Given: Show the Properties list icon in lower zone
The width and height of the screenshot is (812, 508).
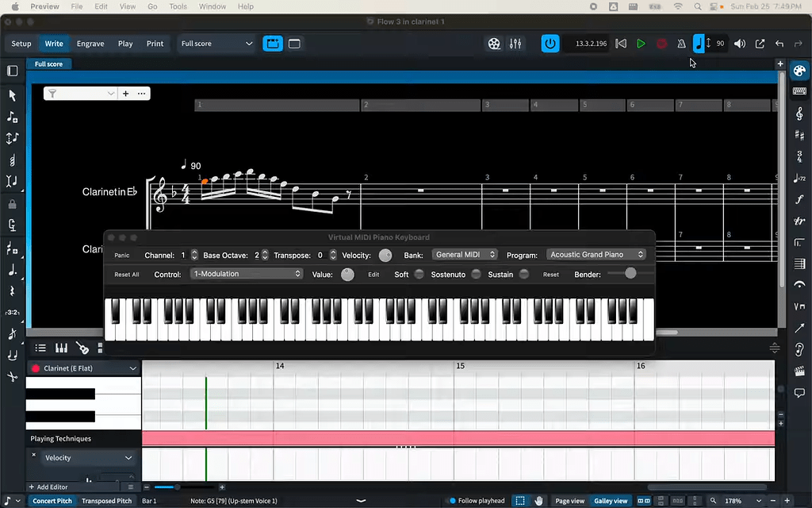Looking at the screenshot, I should click(40, 348).
